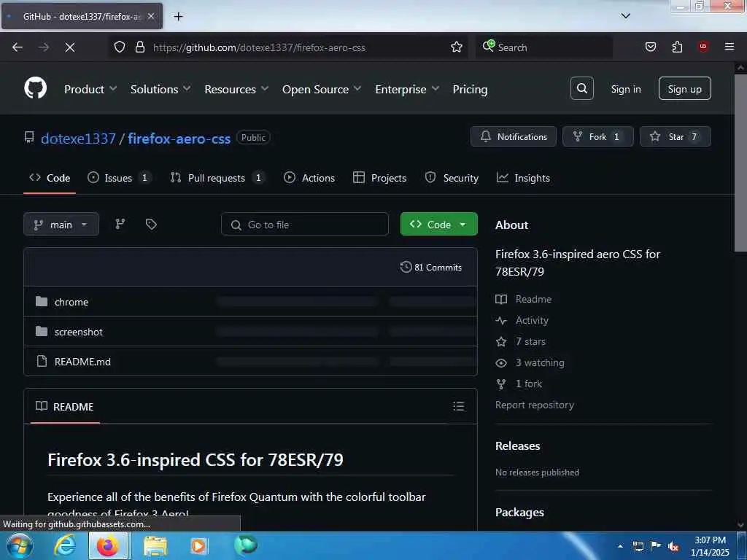Expand the Solutions menu
Screen dimensions: 747x560
[x=160, y=89]
